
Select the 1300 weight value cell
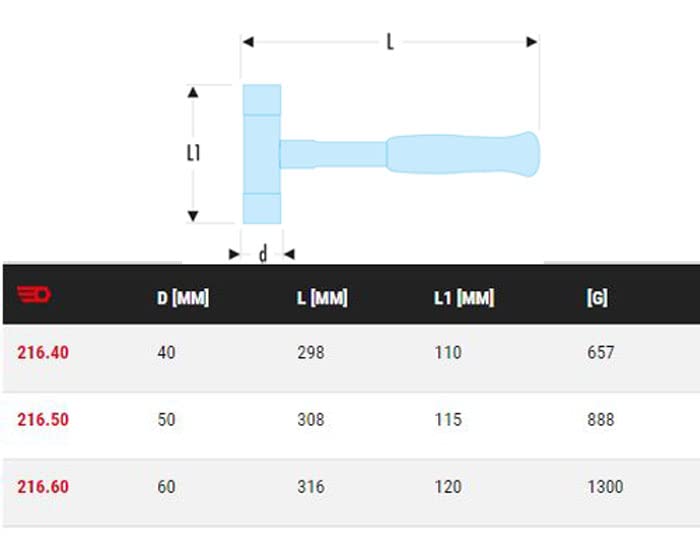click(605, 487)
